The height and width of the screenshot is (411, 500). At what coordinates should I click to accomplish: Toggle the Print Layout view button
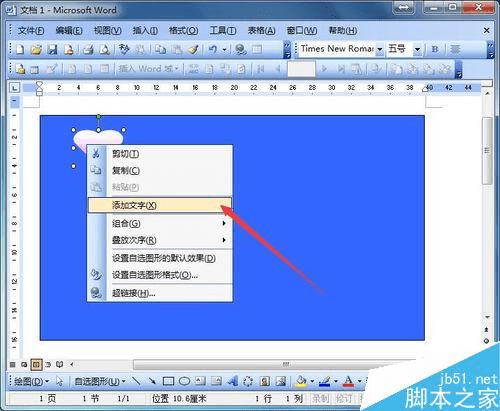click(x=36, y=364)
